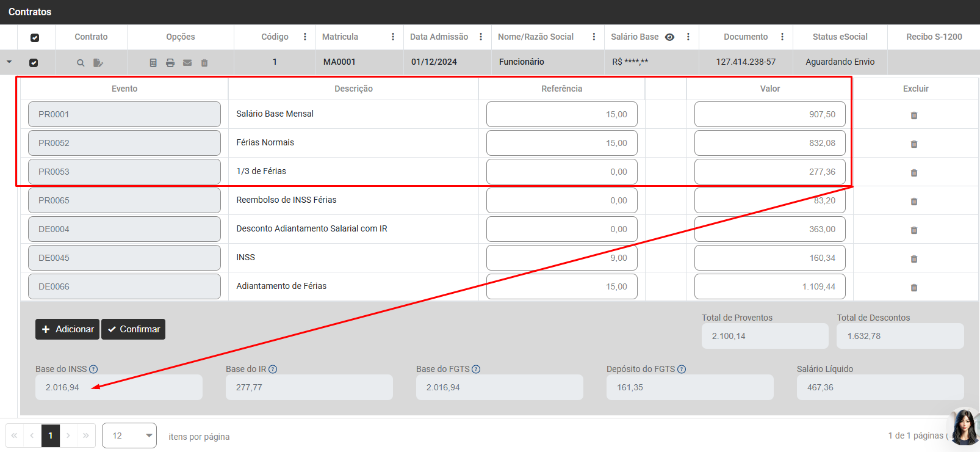The width and height of the screenshot is (980, 452).
Task: Go to page 1 in the pagination
Action: (51, 436)
